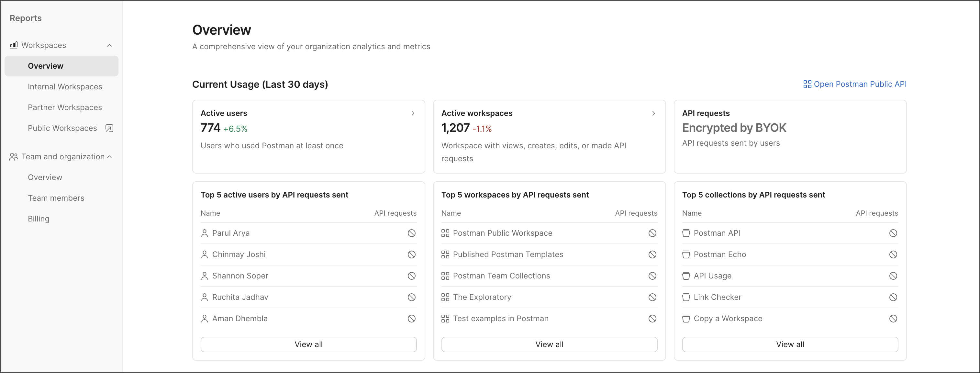This screenshot has height=373, width=980.
Task: Open Team members sidebar item
Action: (x=56, y=198)
